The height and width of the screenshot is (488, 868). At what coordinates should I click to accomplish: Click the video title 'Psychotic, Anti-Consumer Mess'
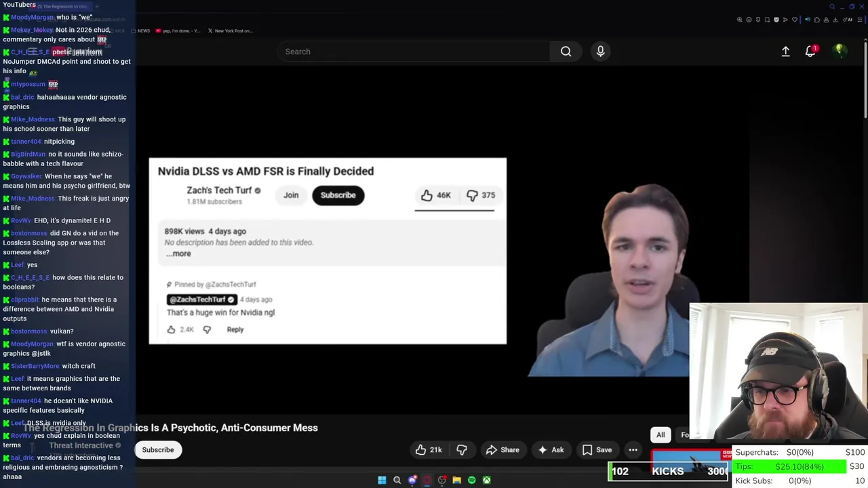point(245,428)
